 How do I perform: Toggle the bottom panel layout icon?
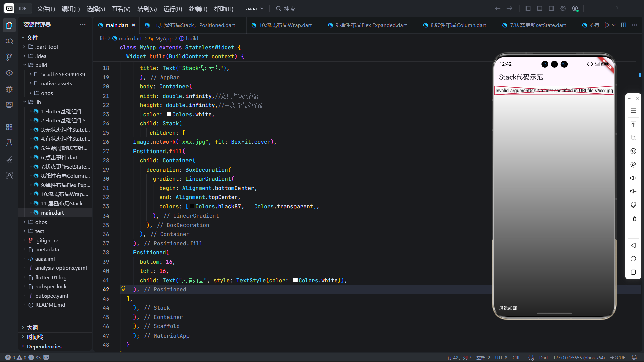(x=540, y=9)
